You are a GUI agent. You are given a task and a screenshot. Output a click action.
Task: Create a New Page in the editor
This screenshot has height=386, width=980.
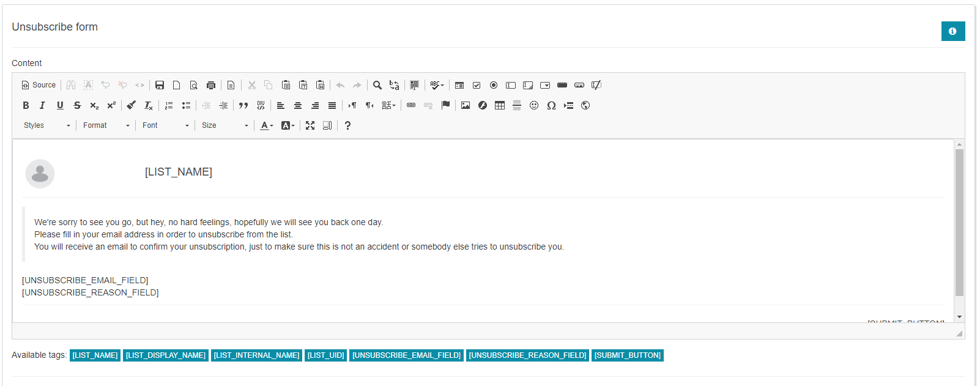click(x=177, y=85)
